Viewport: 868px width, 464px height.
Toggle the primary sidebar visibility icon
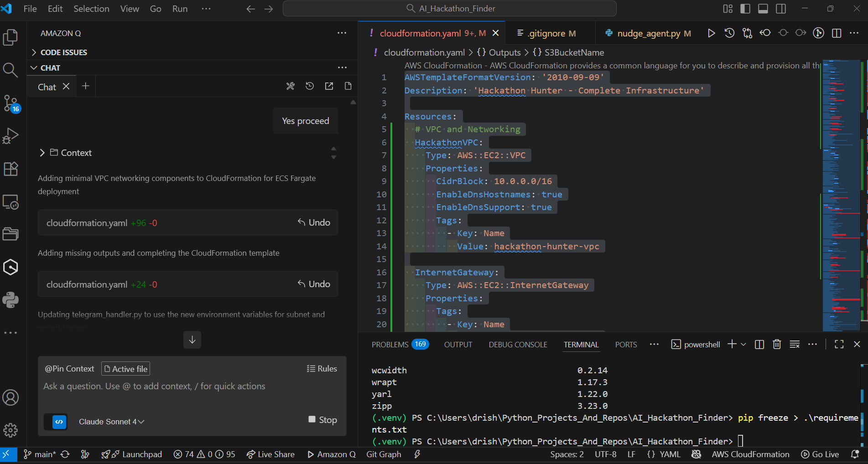[744, 8]
